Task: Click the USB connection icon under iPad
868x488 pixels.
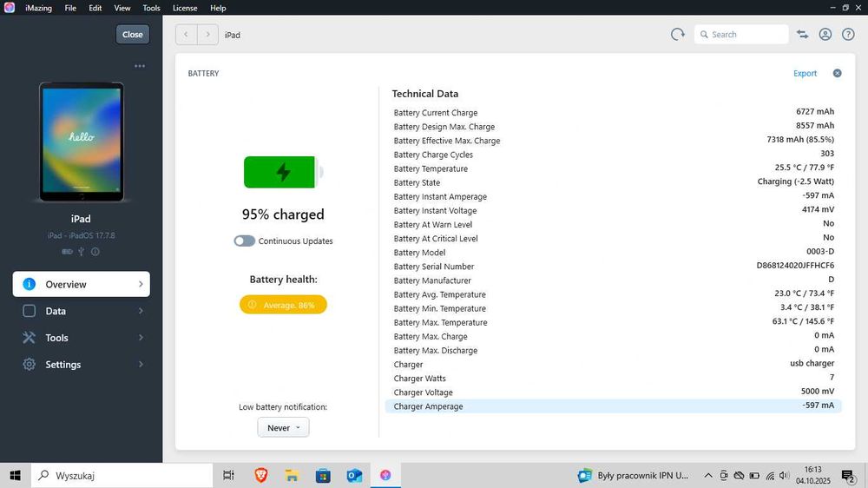Action: 81,252
